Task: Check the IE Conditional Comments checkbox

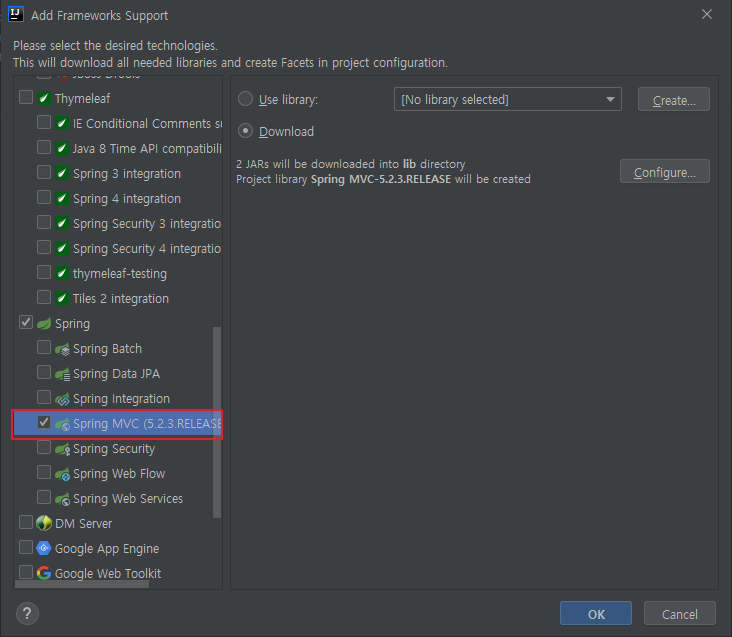Action: click(44, 122)
